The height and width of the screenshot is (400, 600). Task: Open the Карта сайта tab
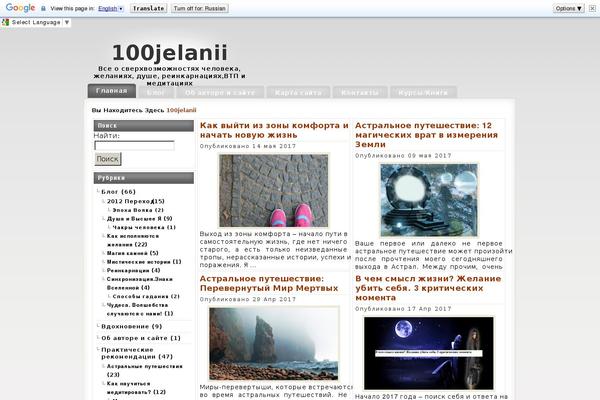coord(298,93)
